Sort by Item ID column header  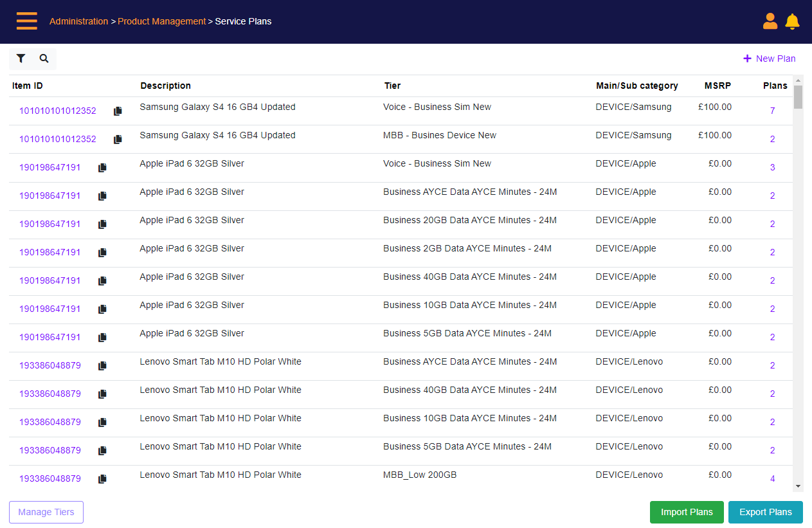(x=28, y=86)
